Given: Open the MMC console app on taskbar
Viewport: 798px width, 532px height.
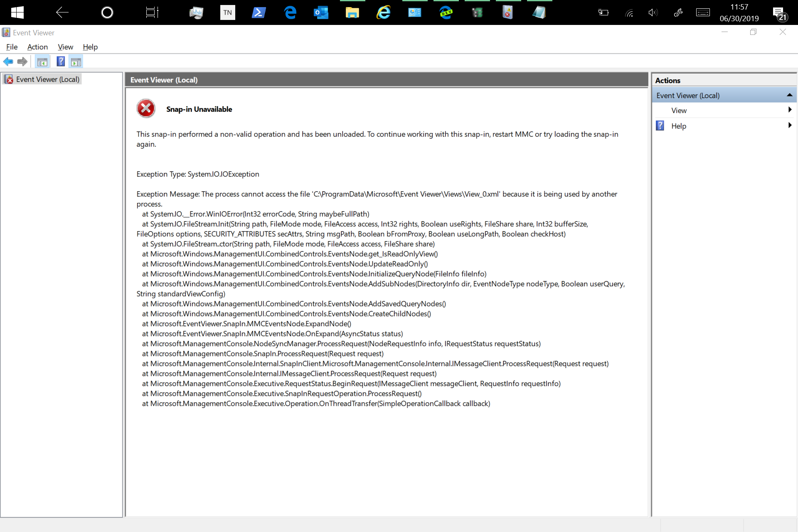Looking at the screenshot, I should (508, 12).
